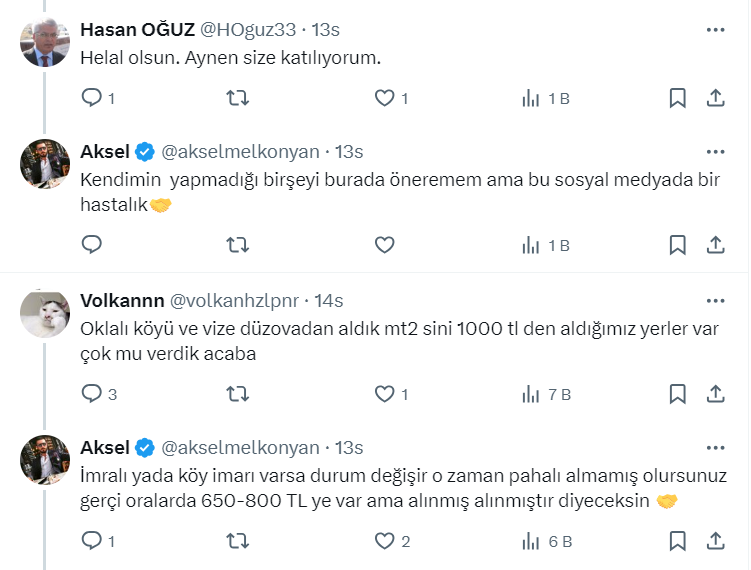Bookmark Hasan OĞUZ's tweet
This screenshot has width=751, height=570.
coord(677,98)
